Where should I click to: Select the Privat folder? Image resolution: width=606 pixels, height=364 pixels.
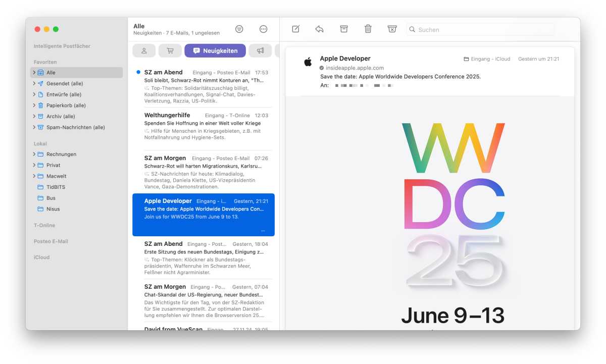76,165
